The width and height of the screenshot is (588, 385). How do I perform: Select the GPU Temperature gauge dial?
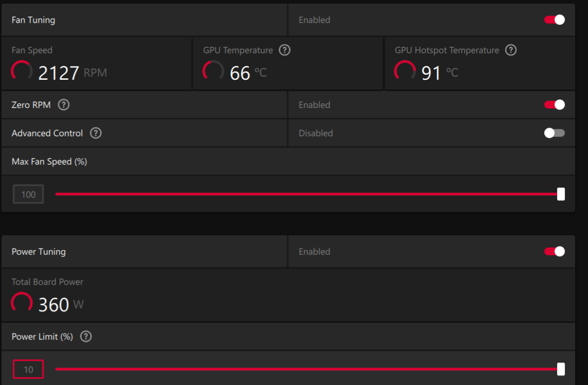(x=213, y=72)
